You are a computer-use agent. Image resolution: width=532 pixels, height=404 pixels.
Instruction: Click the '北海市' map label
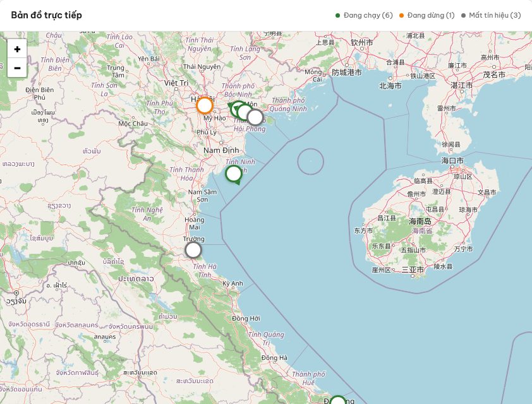coord(390,86)
